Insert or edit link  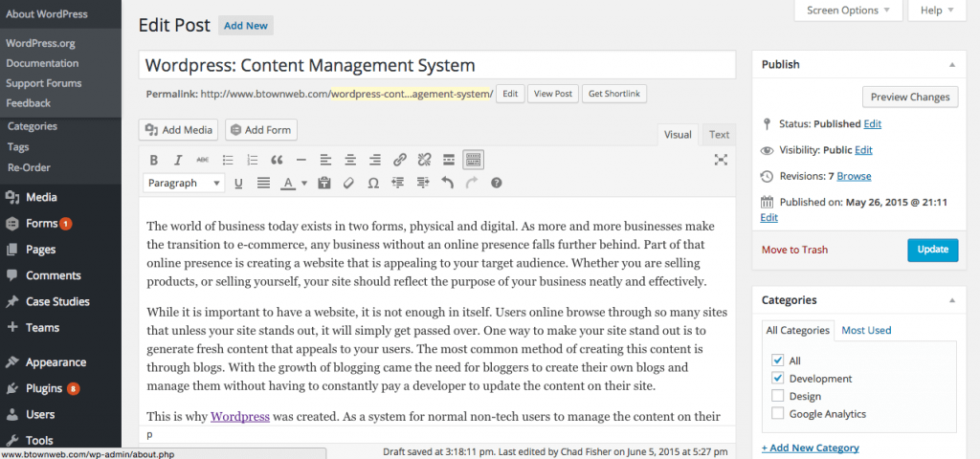tap(400, 161)
